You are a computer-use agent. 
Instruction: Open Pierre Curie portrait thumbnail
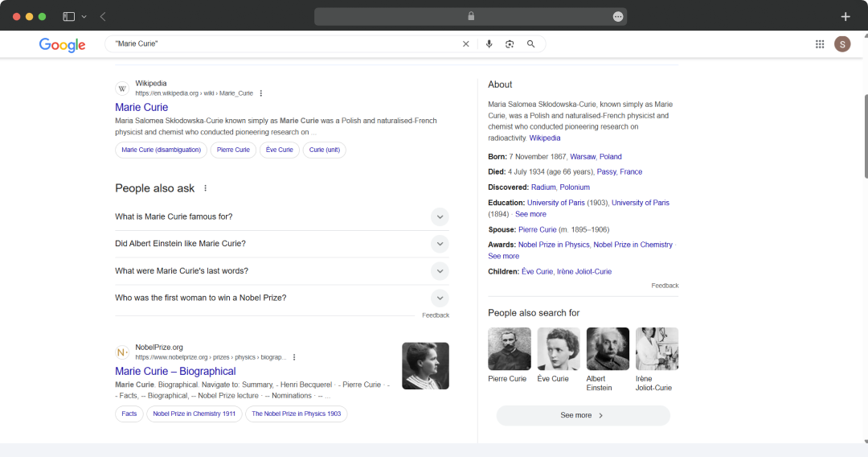click(510, 348)
